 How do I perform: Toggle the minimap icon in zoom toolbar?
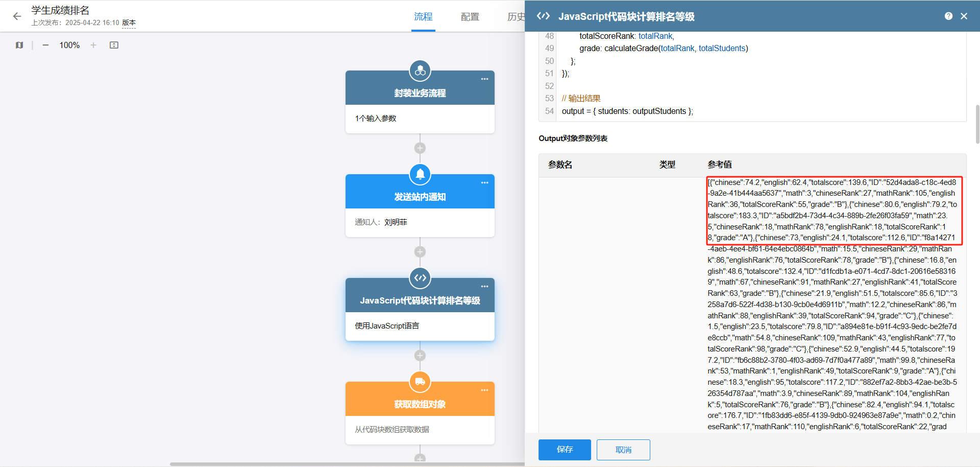pyautogui.click(x=19, y=45)
